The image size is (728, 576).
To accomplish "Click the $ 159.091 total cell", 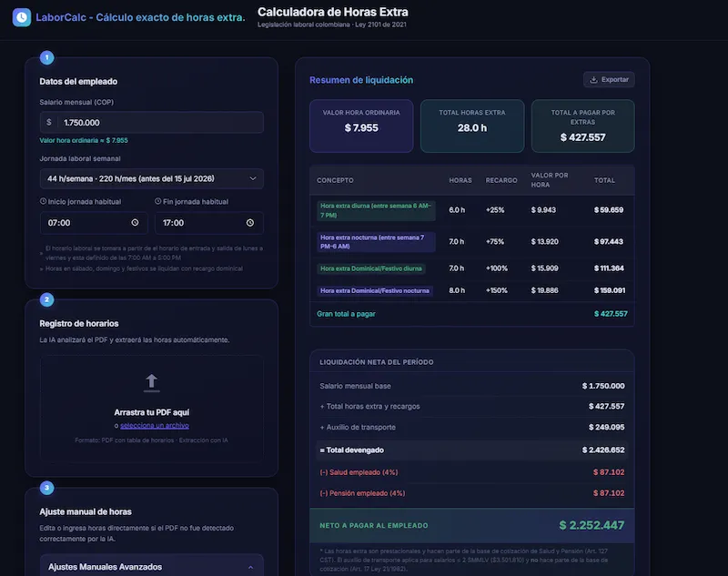I will pos(610,290).
